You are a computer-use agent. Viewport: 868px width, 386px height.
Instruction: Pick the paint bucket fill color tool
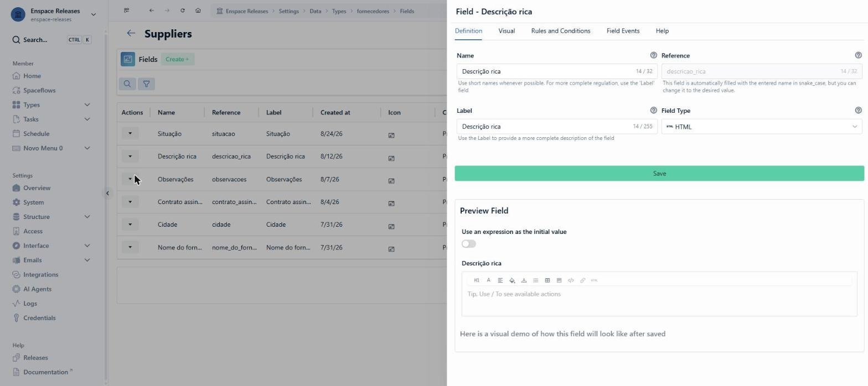click(x=512, y=280)
